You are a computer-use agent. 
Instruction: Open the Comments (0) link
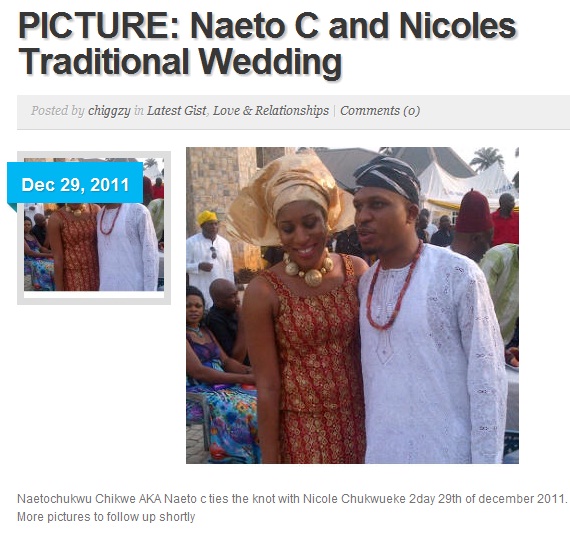[x=380, y=111]
